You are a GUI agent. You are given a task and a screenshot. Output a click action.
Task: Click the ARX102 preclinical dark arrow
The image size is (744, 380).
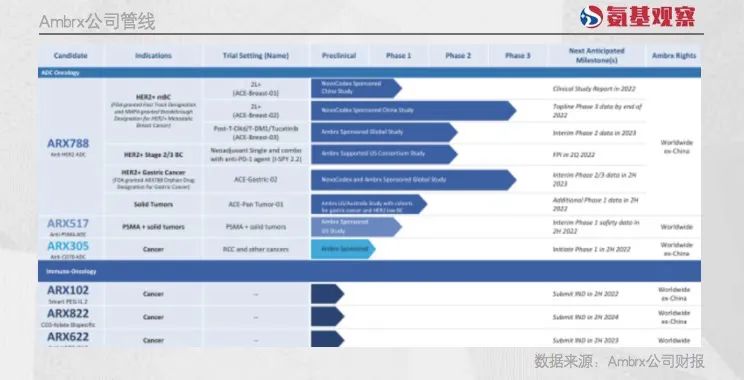(327, 294)
